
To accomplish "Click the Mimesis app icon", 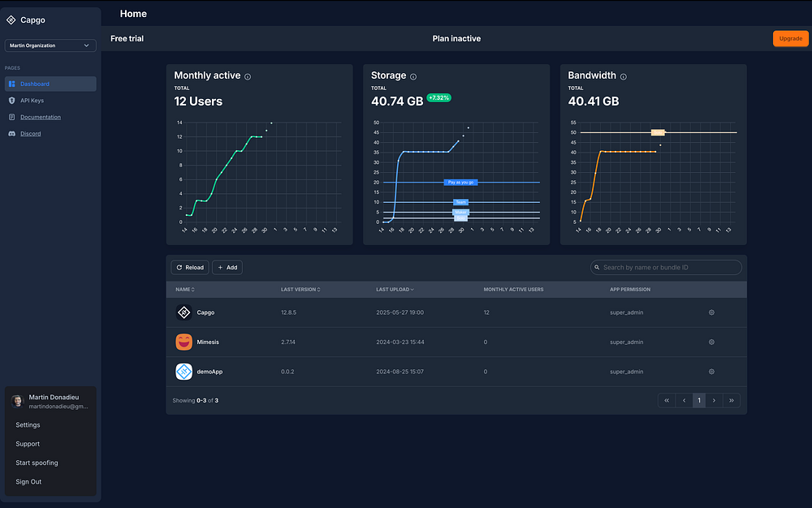I will 184,342.
